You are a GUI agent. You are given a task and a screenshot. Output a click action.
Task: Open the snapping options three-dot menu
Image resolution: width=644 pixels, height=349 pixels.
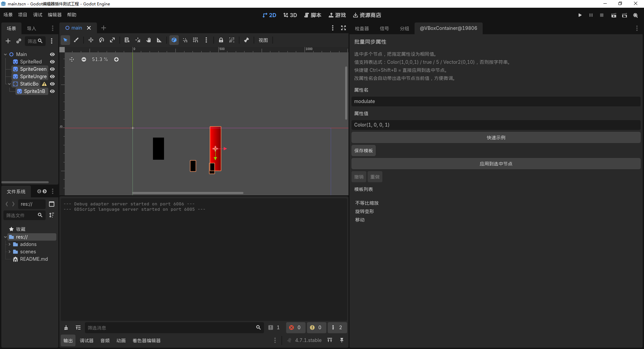click(x=206, y=40)
